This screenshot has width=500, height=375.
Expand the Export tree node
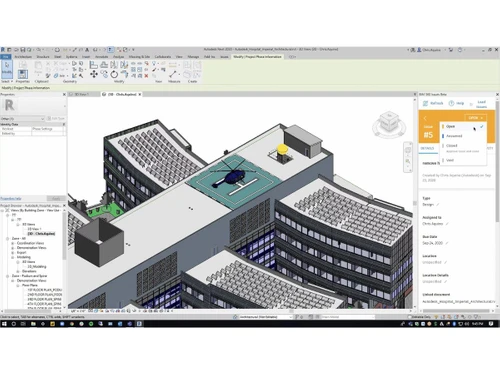[x=13, y=253]
